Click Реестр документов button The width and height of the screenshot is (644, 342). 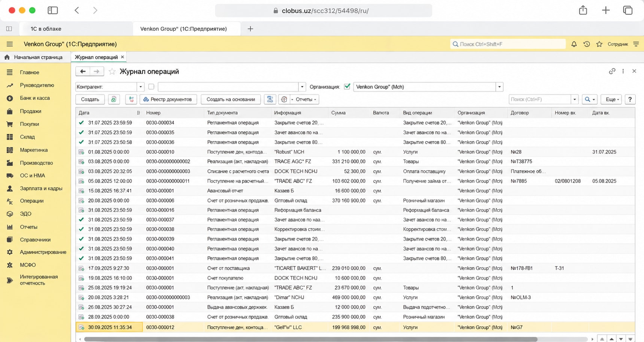click(x=168, y=99)
